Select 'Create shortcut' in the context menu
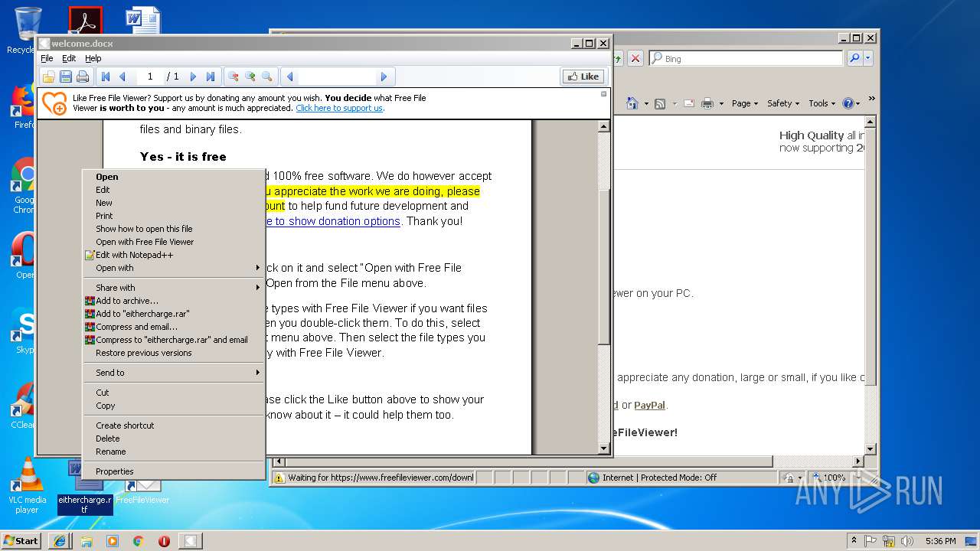Viewport: 980px width, 551px height. (x=173, y=425)
